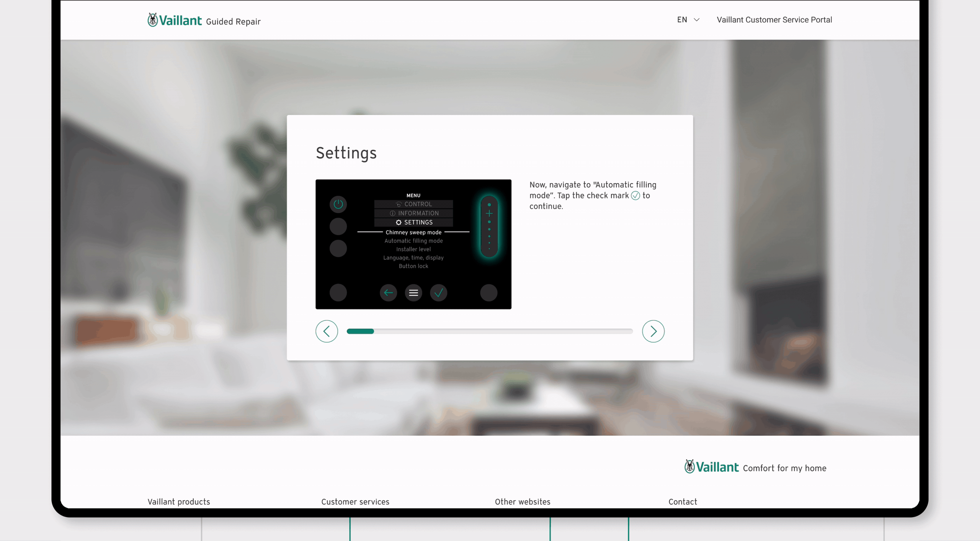Click the checkmark confirm icon
The width and height of the screenshot is (980, 541).
[x=438, y=292]
